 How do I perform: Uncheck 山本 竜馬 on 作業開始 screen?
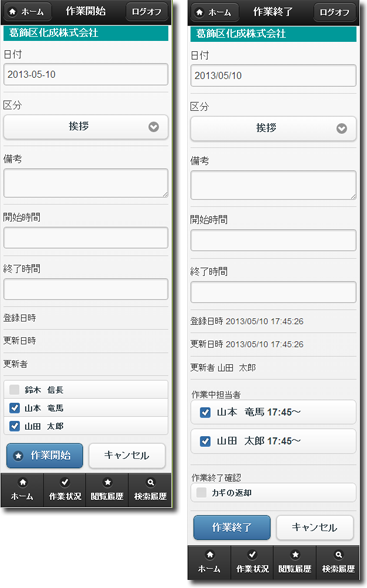click(x=14, y=408)
